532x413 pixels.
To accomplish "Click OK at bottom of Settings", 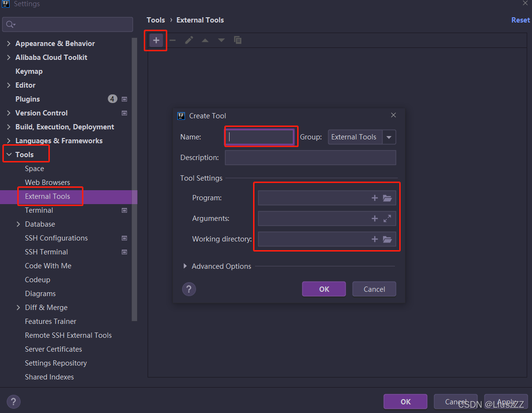I will pyautogui.click(x=405, y=402).
